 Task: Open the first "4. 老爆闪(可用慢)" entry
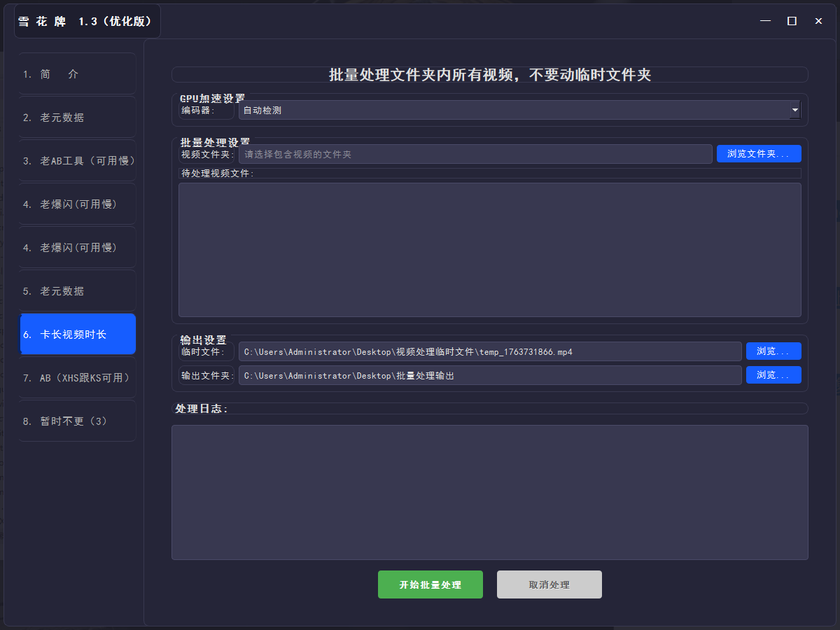(76, 204)
